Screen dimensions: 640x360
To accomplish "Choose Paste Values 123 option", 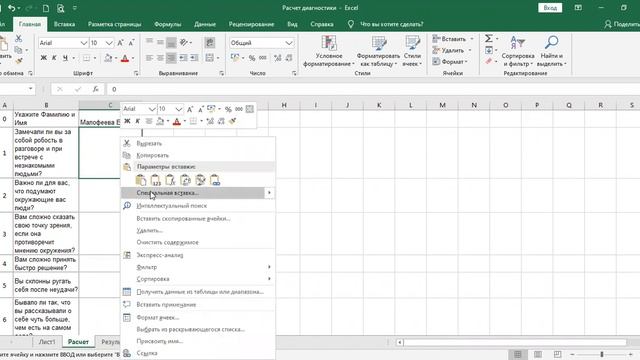I will 156,180.
